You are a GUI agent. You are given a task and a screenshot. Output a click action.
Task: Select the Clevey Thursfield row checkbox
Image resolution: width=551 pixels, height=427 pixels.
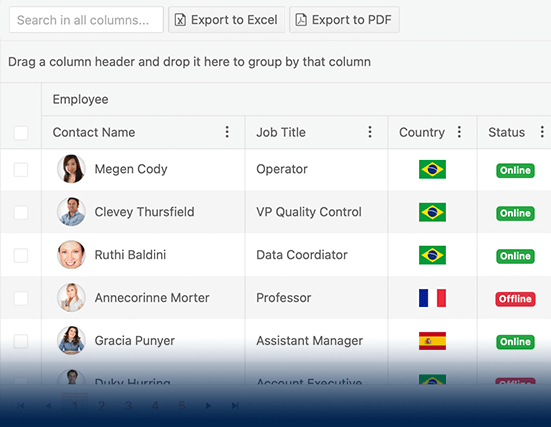[21, 213]
